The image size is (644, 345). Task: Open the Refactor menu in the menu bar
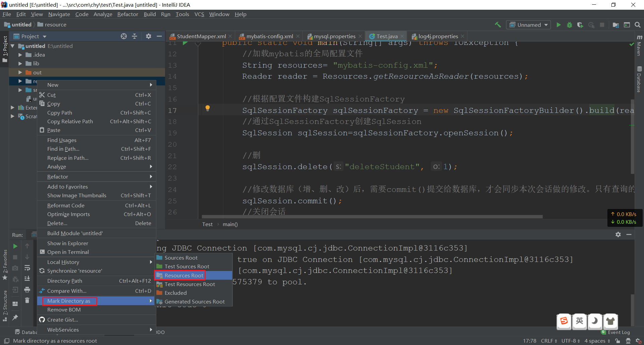coord(128,14)
